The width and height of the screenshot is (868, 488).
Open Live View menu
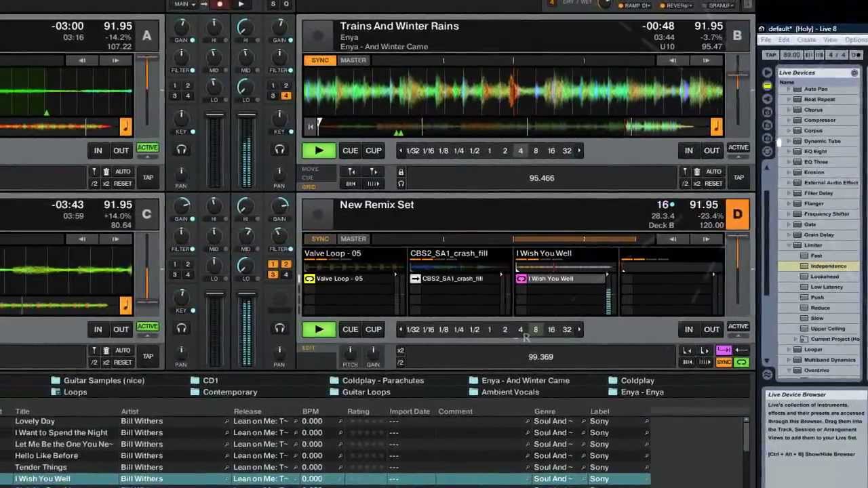830,40
